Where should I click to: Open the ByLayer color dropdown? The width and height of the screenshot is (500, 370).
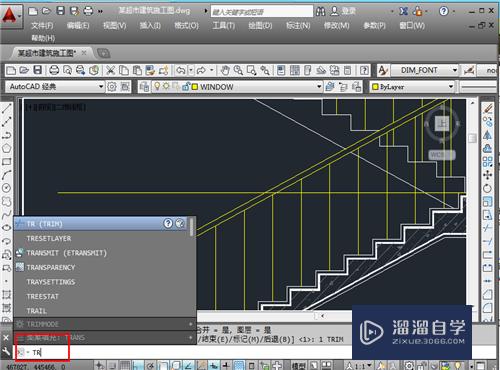click(413, 87)
